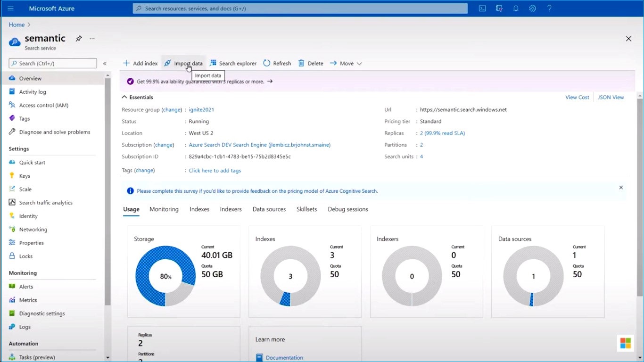Screen dimensions: 644x362
Task: Open the Documentation link under Learn more
Action: pyautogui.click(x=284, y=358)
